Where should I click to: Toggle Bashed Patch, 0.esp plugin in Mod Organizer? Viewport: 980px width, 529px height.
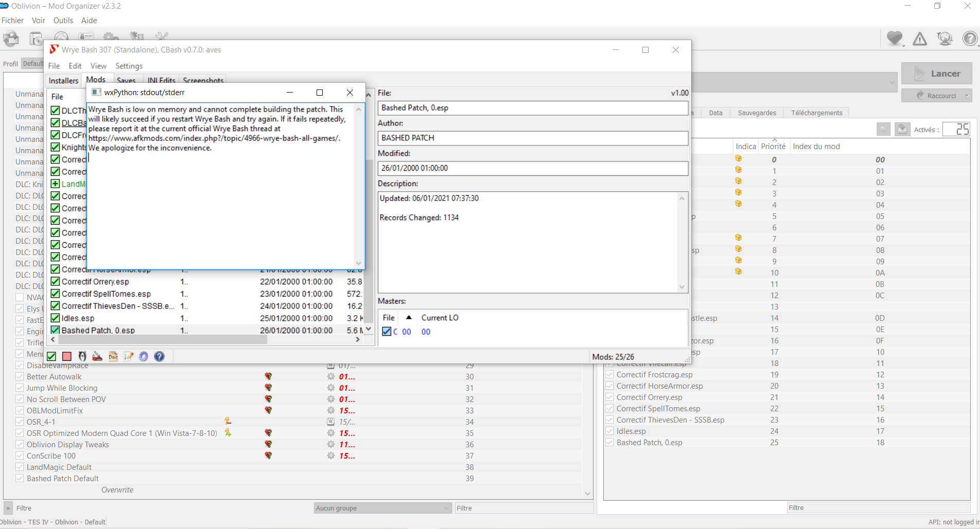coord(609,442)
